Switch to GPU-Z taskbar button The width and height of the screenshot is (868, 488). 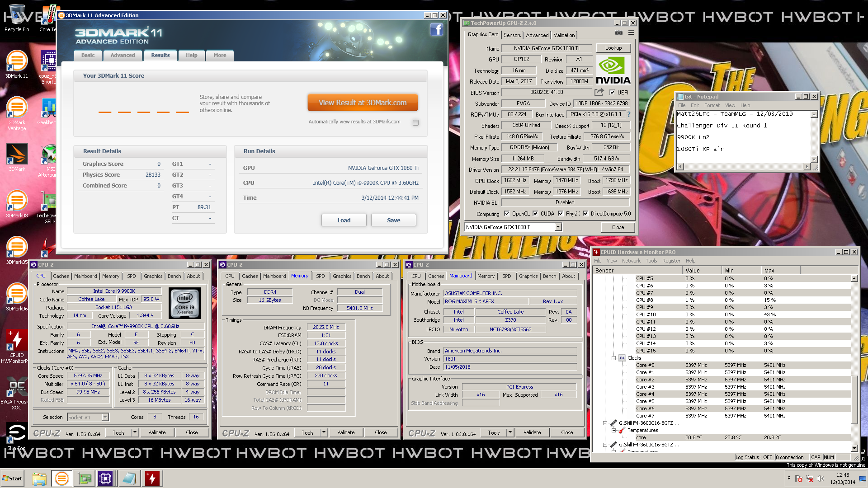coord(85,479)
